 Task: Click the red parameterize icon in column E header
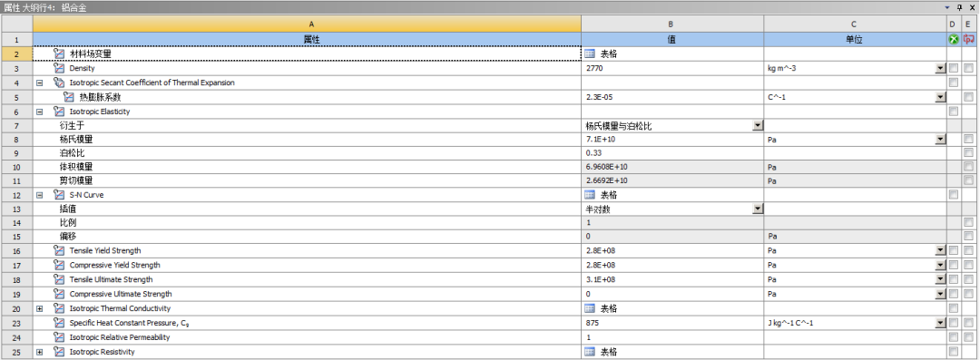tap(969, 39)
